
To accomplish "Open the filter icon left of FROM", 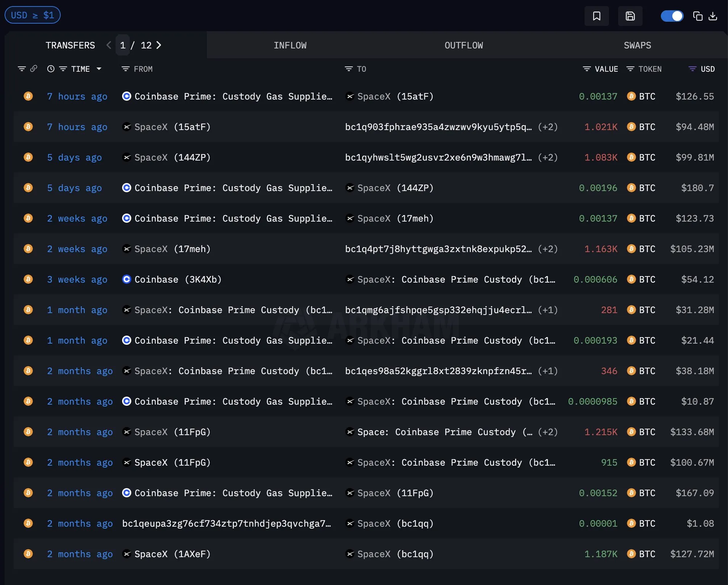I will [125, 69].
